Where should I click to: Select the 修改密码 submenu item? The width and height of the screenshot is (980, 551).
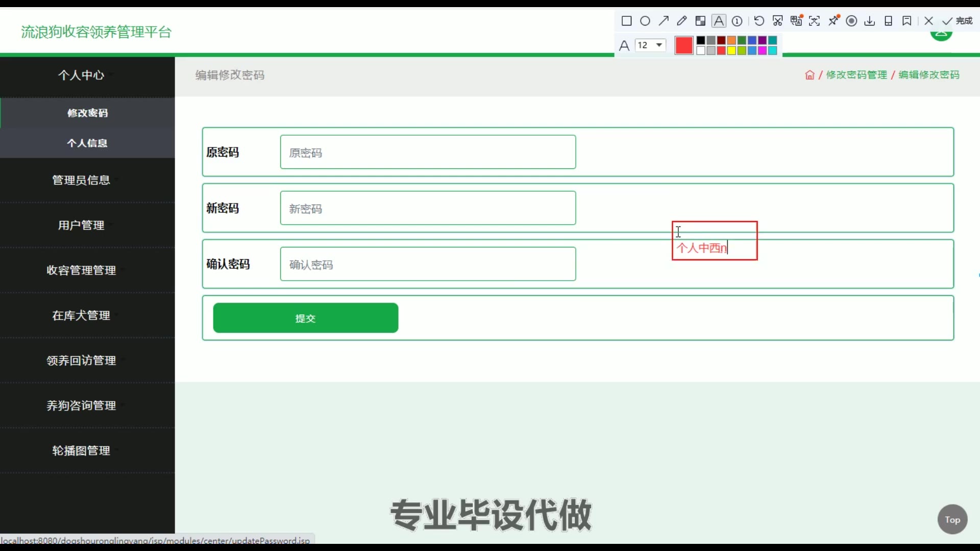pos(87,113)
